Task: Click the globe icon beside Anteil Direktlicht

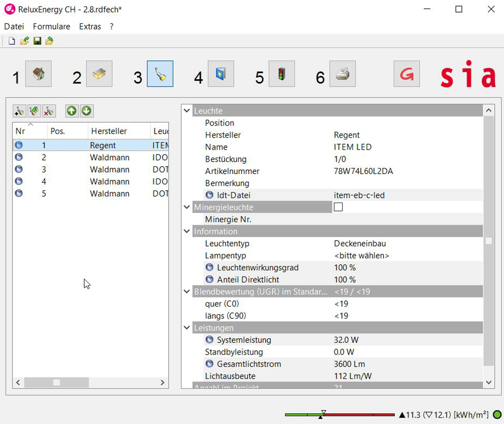Action: [x=209, y=279]
